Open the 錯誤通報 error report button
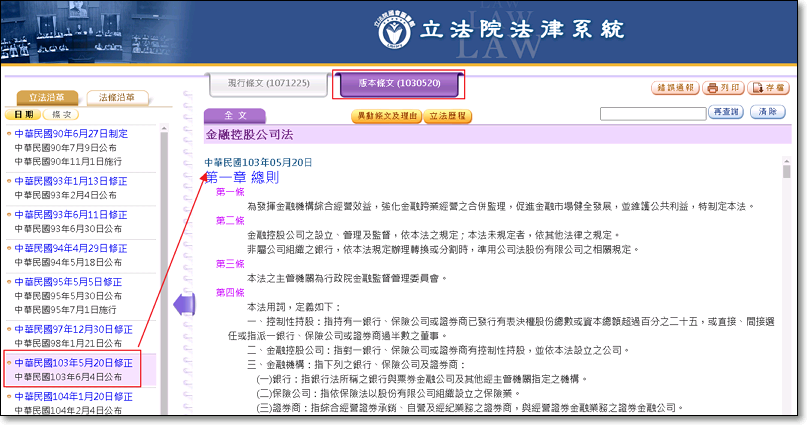Image resolution: width=807 pixels, height=425 pixels. [675, 88]
